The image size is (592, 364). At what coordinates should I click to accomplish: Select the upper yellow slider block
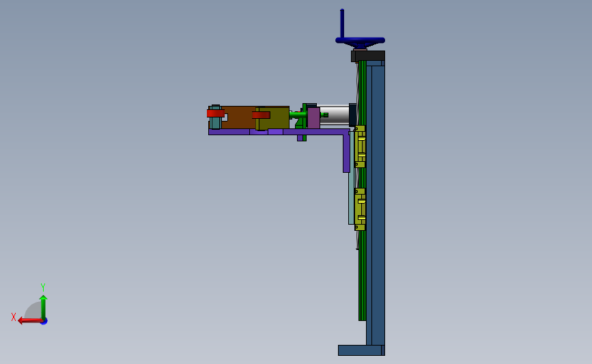pos(360,147)
